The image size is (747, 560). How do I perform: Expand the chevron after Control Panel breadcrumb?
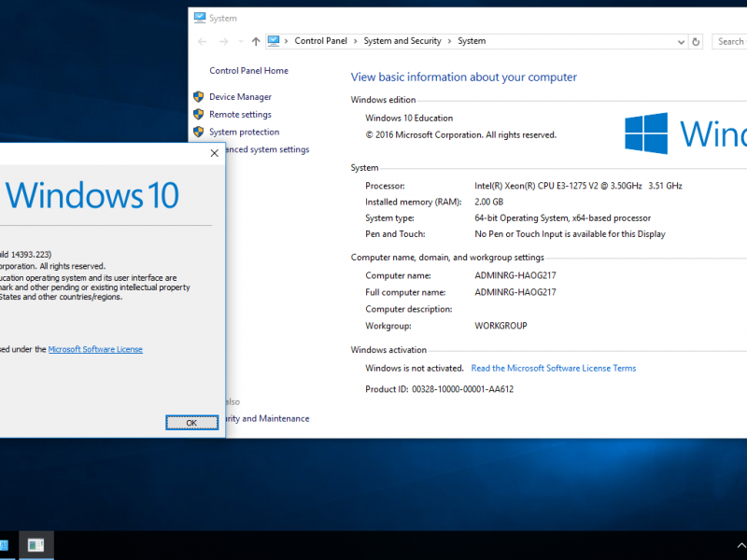[356, 41]
